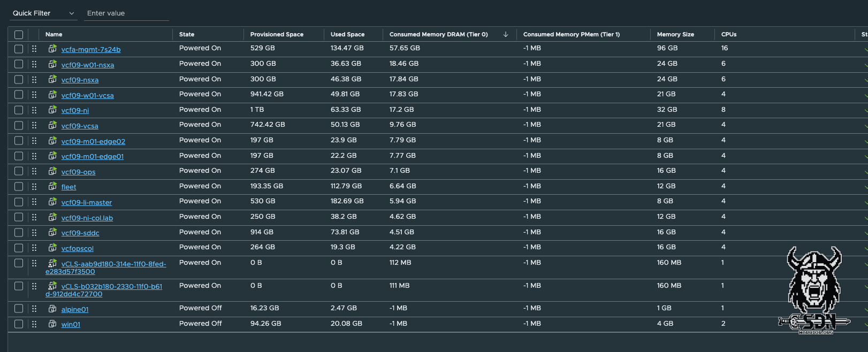Click the powered-off VM icon beside alpine01
This screenshot has width=868, height=352.
[52, 309]
